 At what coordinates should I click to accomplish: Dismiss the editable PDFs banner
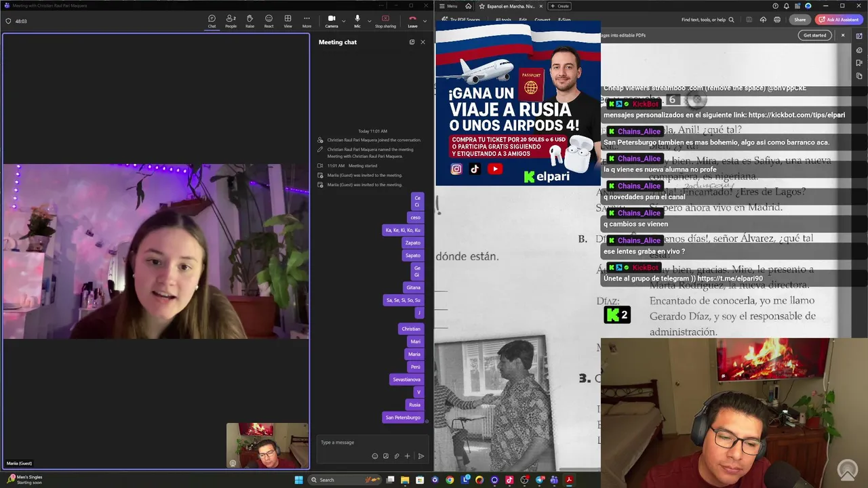coord(843,35)
